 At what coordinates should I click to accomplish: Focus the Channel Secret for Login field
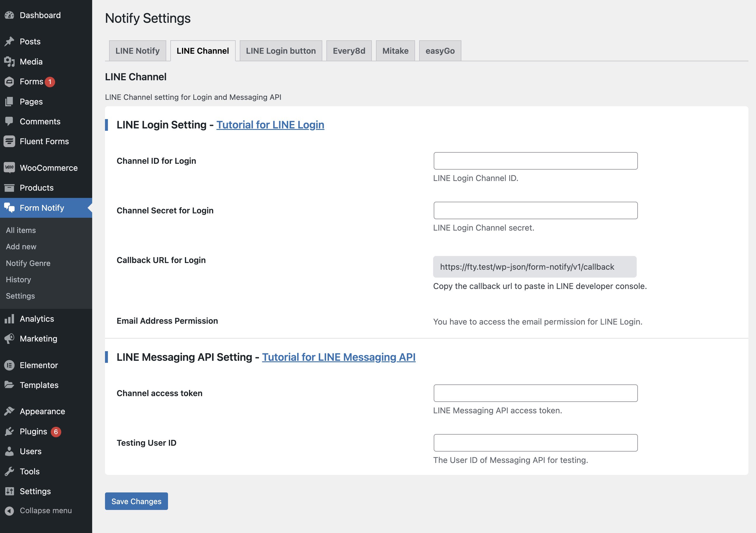(x=535, y=210)
